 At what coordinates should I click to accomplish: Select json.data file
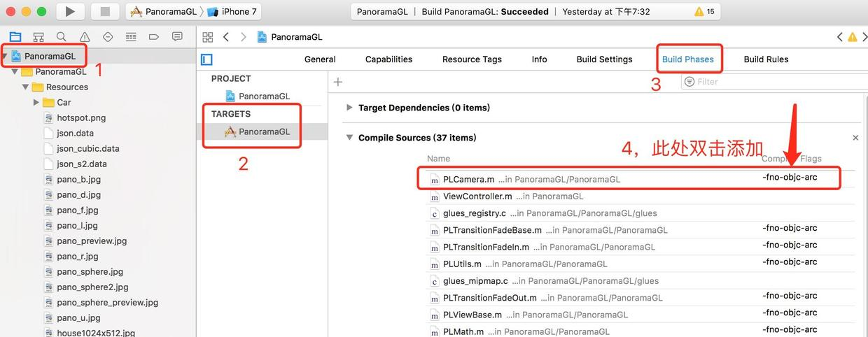point(75,133)
